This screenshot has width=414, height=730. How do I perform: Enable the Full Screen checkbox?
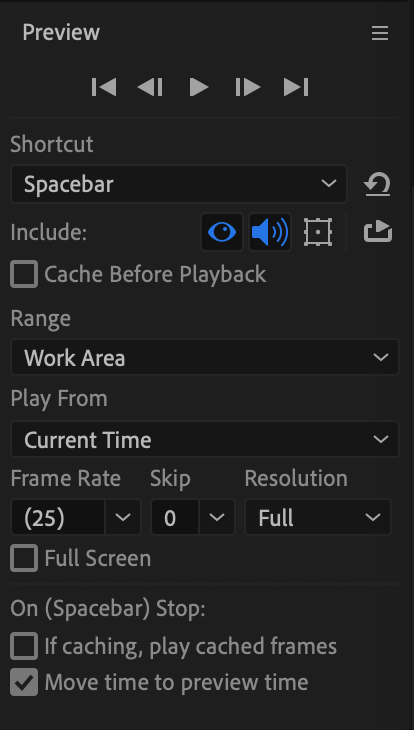(x=24, y=558)
